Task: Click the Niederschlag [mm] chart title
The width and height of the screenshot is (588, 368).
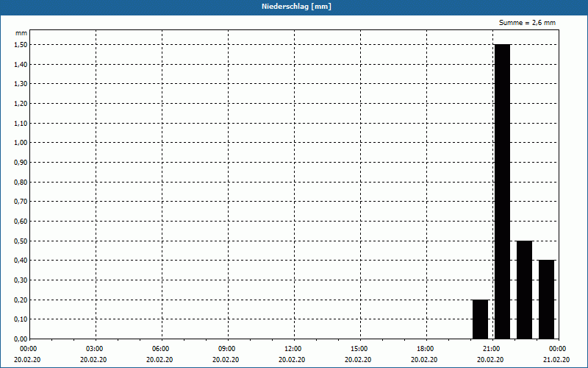Action: [296, 7]
